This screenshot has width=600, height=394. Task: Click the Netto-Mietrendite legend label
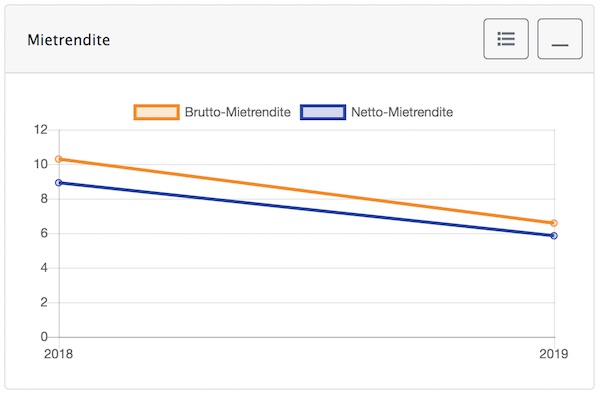pos(402,112)
